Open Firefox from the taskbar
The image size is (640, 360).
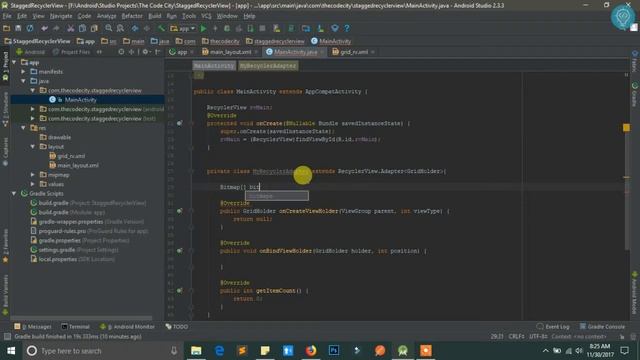click(311, 351)
